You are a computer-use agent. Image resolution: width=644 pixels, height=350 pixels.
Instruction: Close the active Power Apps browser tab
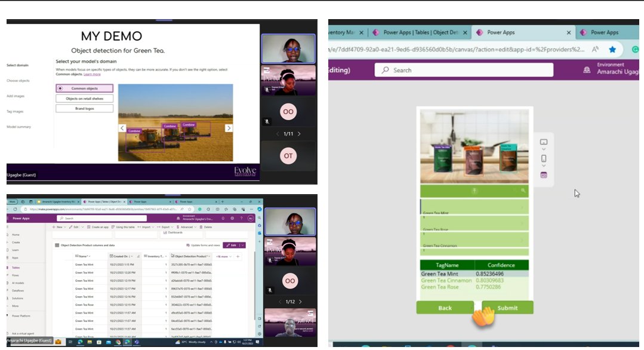tap(569, 32)
